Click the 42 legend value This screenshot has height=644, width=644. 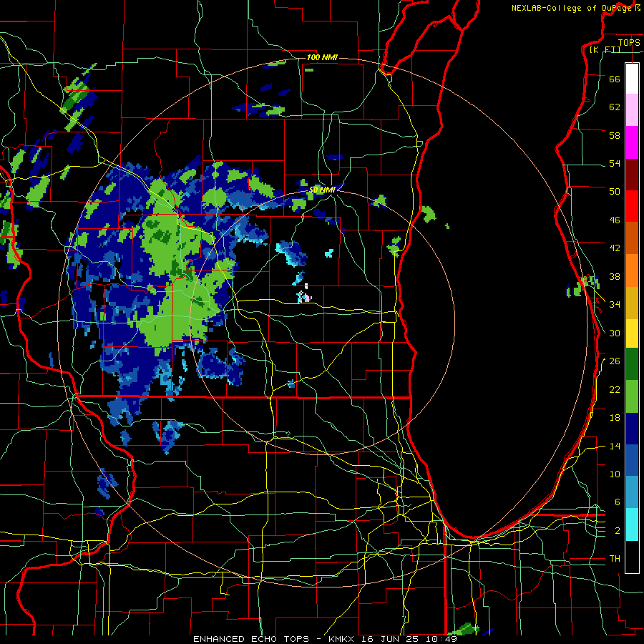click(x=615, y=248)
